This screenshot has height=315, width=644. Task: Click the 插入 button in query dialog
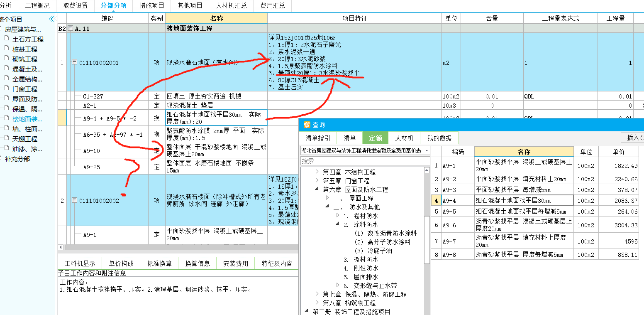632,138
